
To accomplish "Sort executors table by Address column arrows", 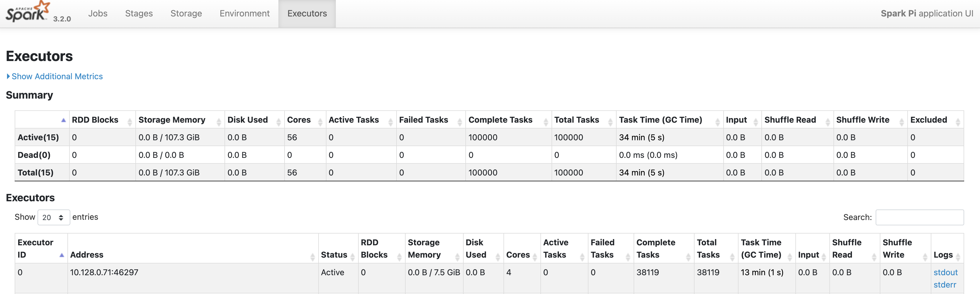I will coord(313,257).
